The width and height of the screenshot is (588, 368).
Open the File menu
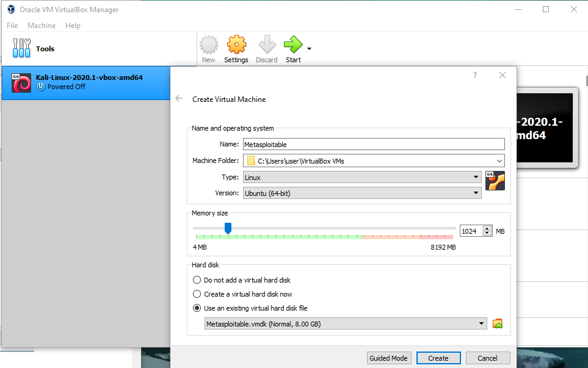pyautogui.click(x=12, y=26)
